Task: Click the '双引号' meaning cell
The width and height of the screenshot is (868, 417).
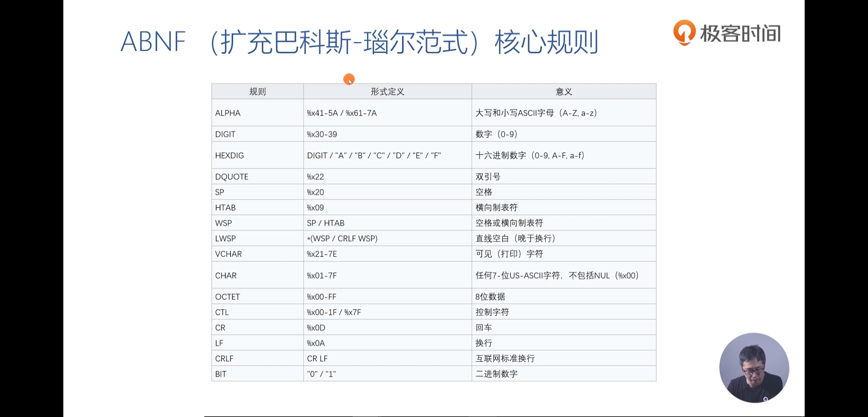Action: click(564, 176)
